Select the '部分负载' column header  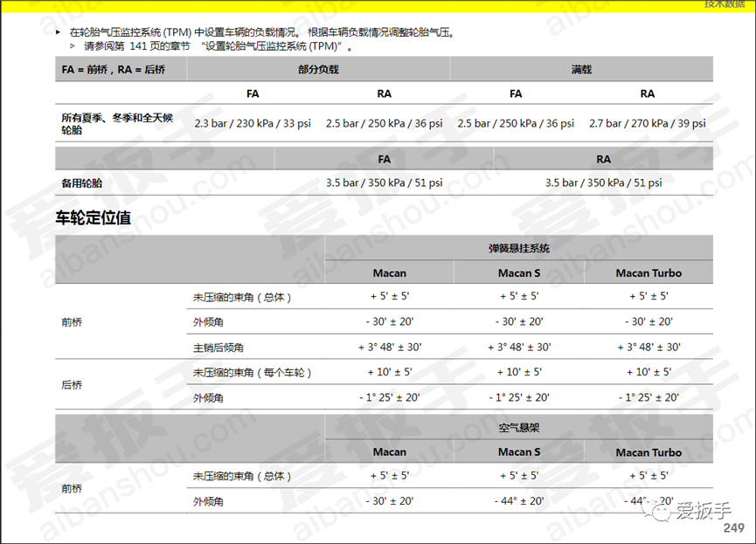click(318, 69)
